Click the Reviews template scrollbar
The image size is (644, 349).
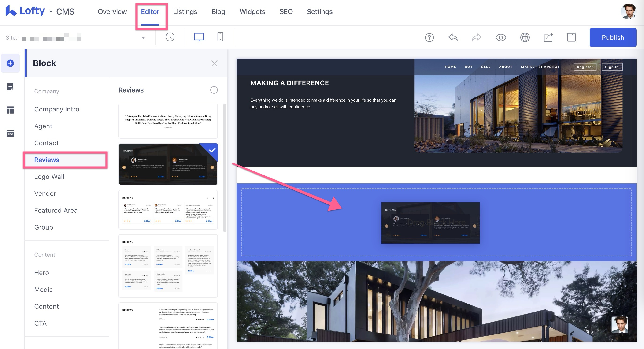point(225,168)
